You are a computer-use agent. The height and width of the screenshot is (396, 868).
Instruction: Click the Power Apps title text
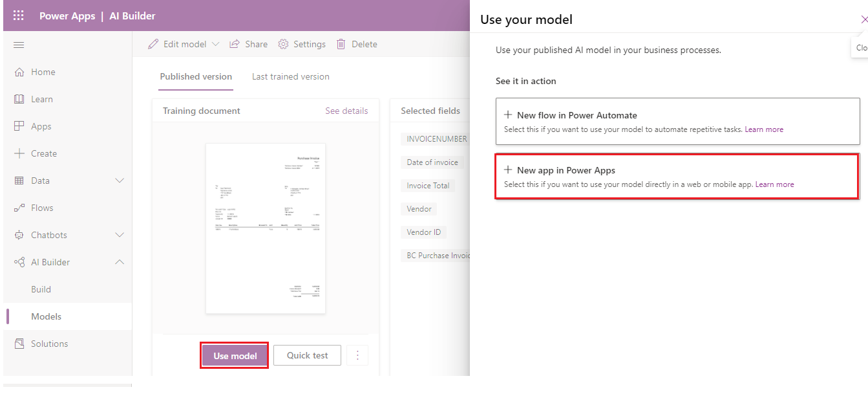(x=67, y=16)
